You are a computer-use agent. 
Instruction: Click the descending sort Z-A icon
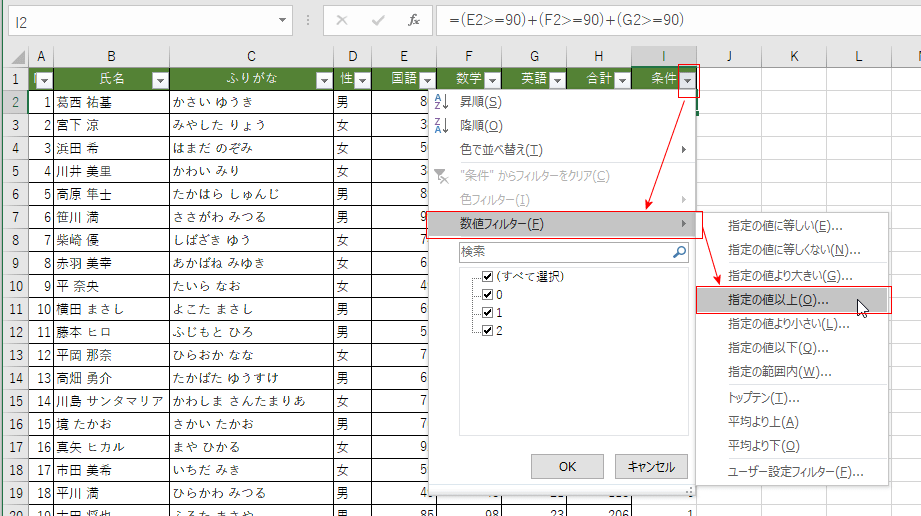441,125
